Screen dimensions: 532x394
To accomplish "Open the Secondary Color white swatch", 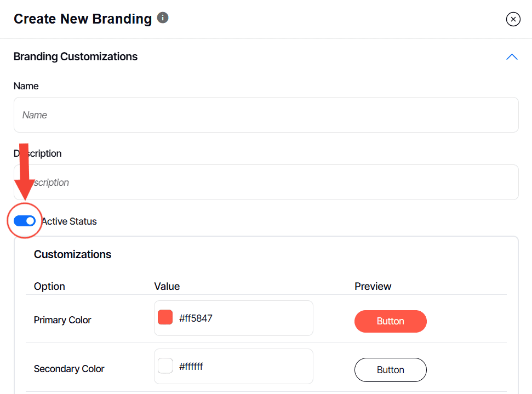I will point(165,366).
